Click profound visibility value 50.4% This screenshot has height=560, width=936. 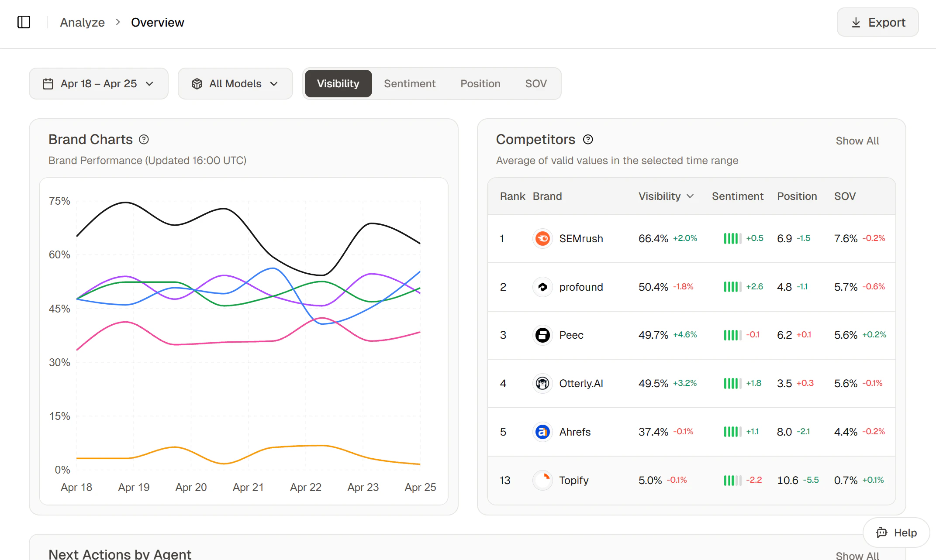tap(653, 287)
